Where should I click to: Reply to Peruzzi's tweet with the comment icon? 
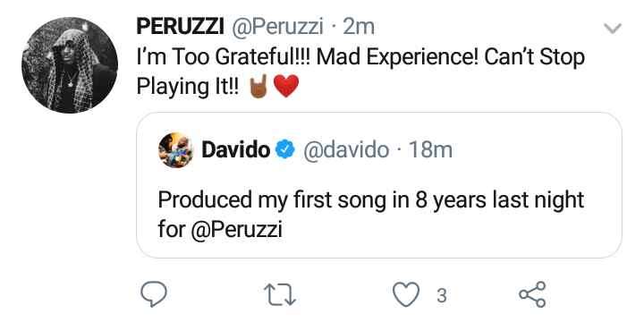tap(154, 294)
